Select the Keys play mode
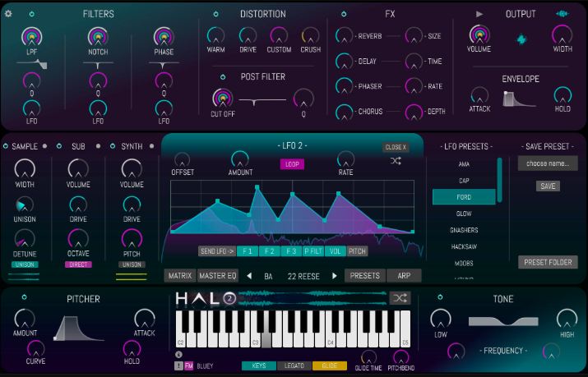Screen dimensions: 588x377 [x=259, y=366]
